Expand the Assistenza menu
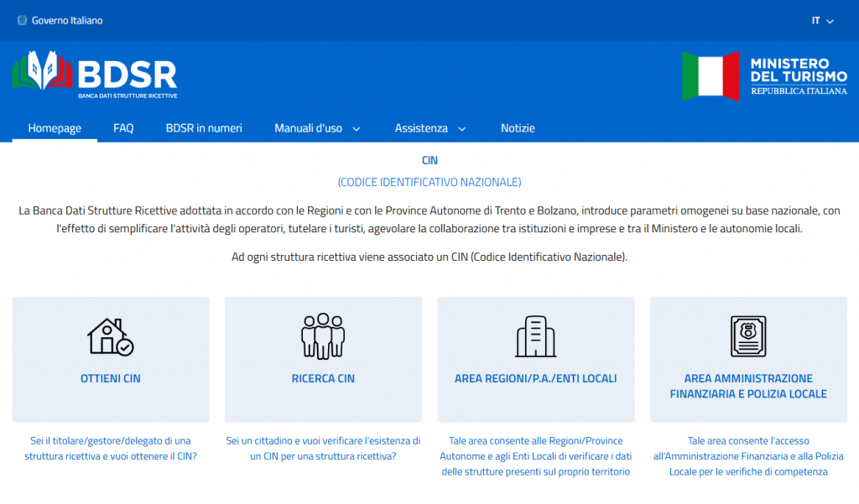859x504 pixels. click(429, 128)
